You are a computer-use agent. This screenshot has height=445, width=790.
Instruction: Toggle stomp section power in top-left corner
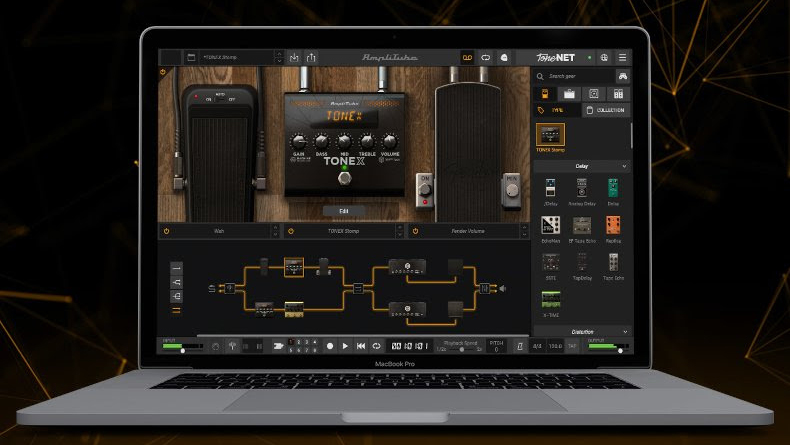pos(163,73)
